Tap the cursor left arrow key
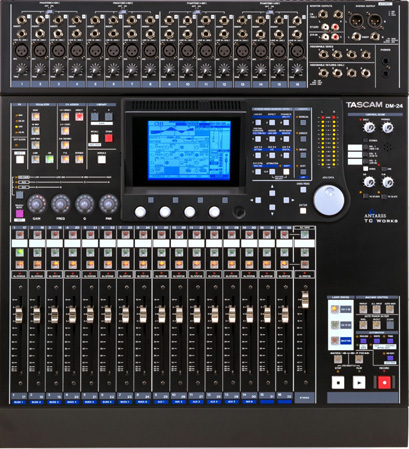This screenshot has width=409, height=449. [258, 200]
